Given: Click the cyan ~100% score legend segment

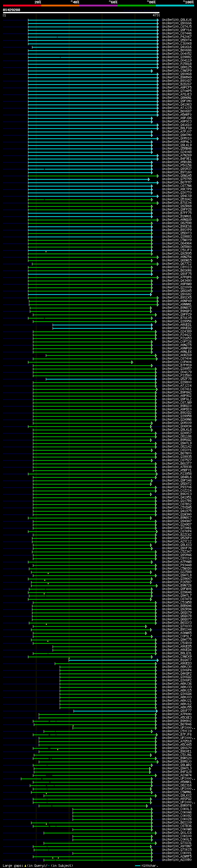Looking at the screenshot, I should [x=175, y=6].
